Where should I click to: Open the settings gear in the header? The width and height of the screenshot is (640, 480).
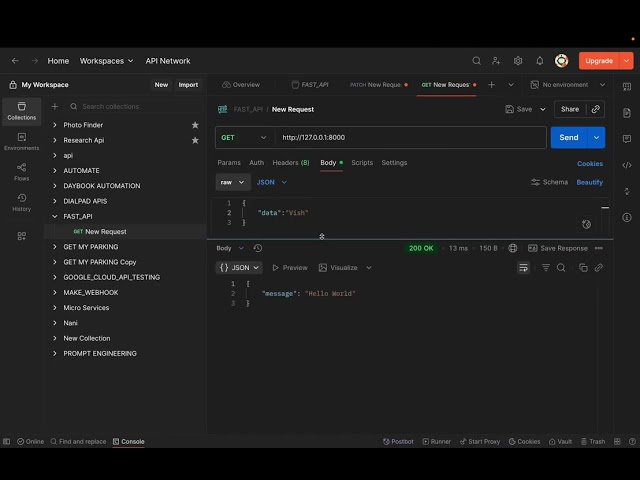point(518,61)
